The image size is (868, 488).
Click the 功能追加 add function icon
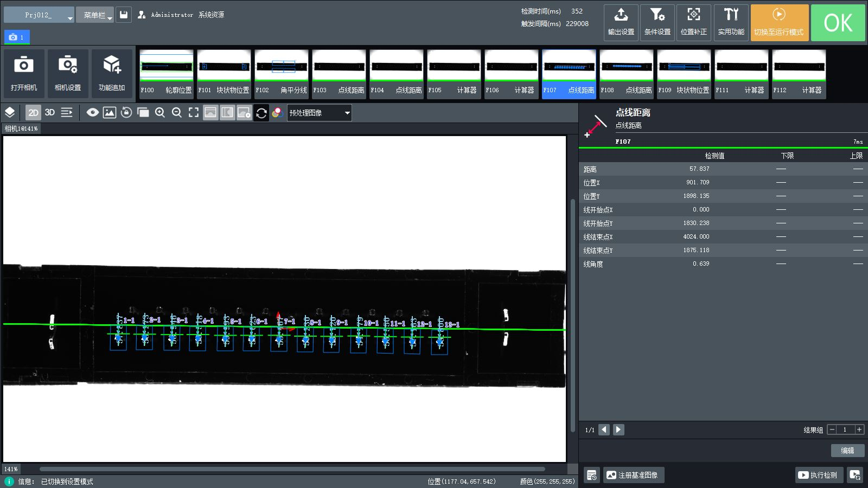click(112, 74)
